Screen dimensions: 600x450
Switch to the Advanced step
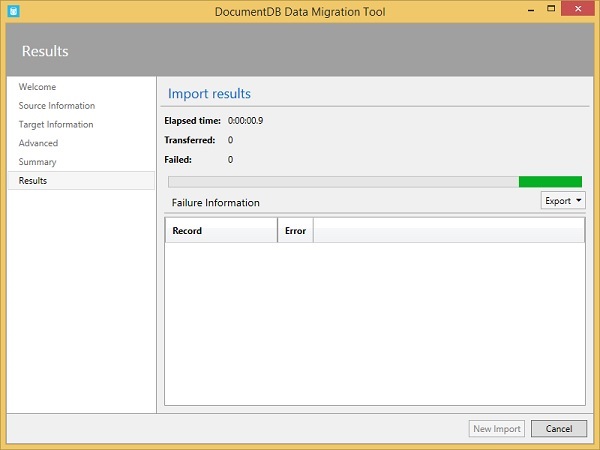pyautogui.click(x=38, y=143)
